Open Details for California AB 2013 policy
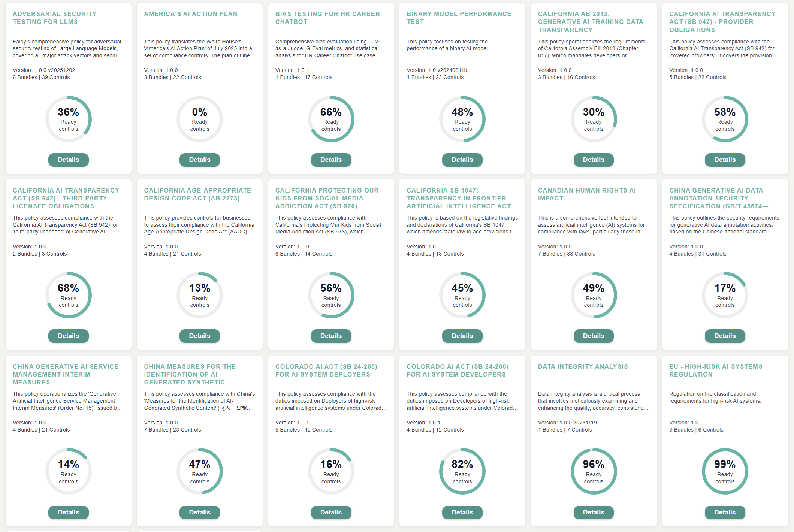Screen dimensions: 794x532 [594, 160]
